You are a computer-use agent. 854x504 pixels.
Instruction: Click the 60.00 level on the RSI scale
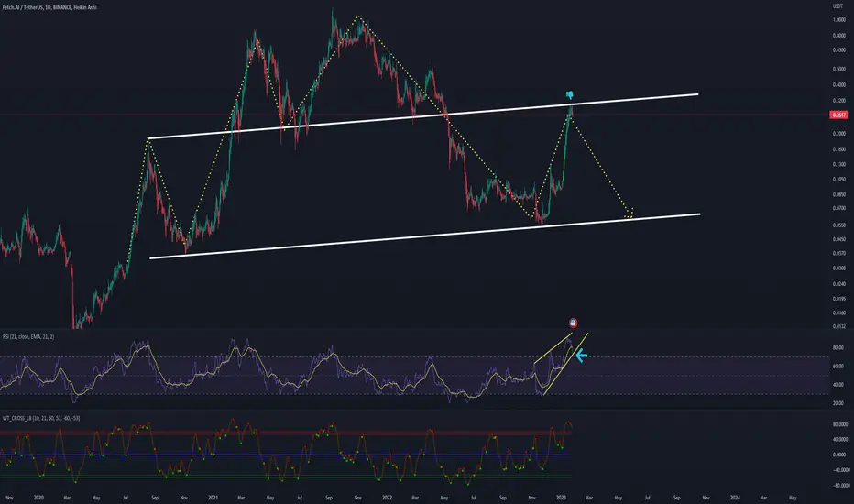click(x=838, y=367)
